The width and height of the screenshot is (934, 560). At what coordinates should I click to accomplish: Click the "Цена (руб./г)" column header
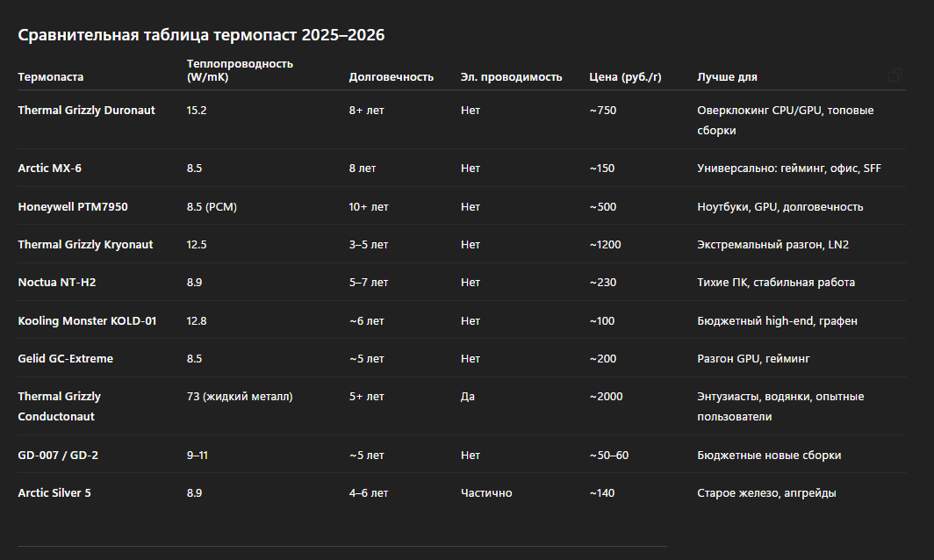[x=625, y=77]
